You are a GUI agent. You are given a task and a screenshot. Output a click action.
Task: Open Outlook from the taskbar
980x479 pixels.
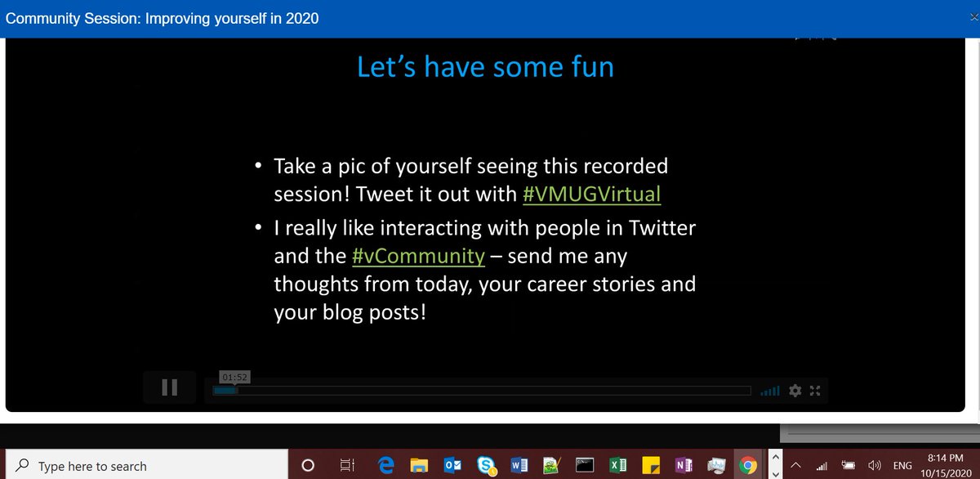452,466
